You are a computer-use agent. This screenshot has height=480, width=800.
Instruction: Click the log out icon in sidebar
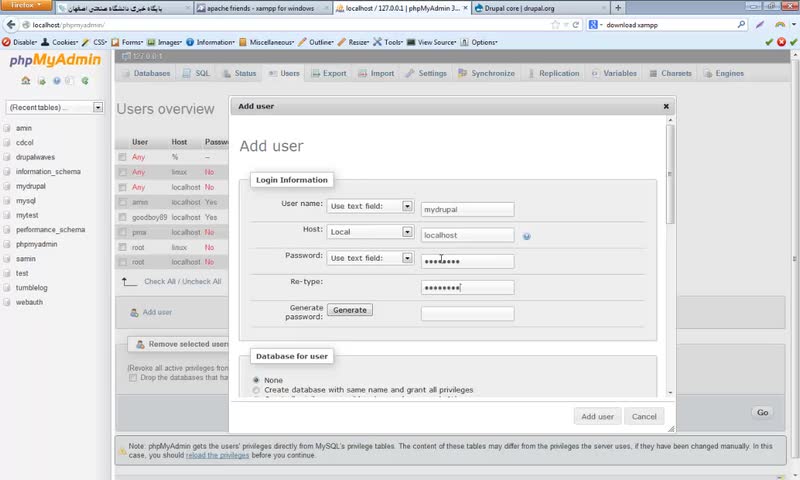[x=41, y=81]
